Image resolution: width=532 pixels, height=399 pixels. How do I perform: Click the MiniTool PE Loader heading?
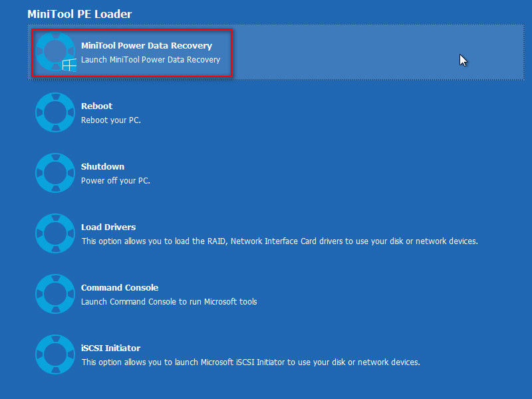tap(80, 13)
